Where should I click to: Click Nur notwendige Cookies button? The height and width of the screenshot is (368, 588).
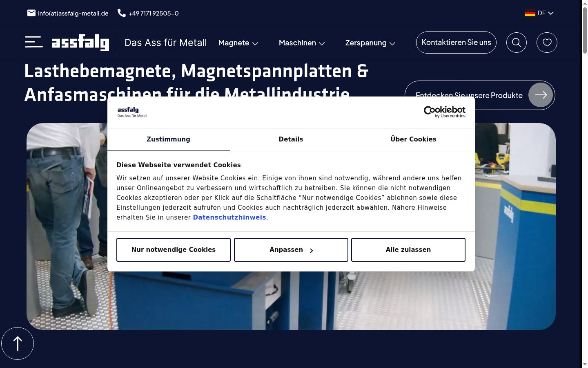point(174,250)
